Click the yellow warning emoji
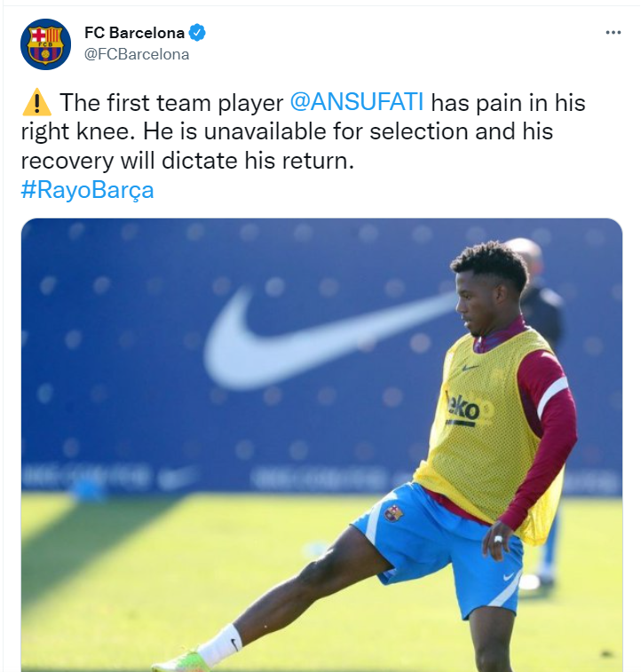Image resolution: width=641 pixels, height=672 pixels. [x=36, y=103]
